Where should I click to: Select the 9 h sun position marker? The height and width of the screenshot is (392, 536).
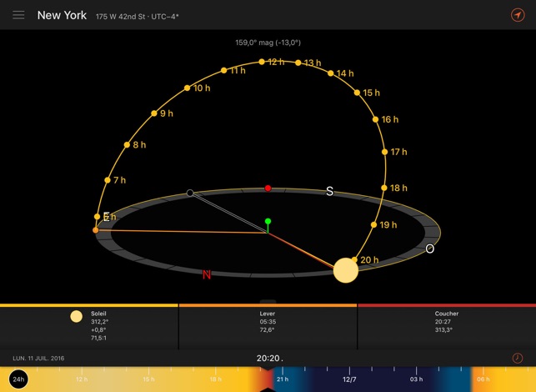coord(154,113)
